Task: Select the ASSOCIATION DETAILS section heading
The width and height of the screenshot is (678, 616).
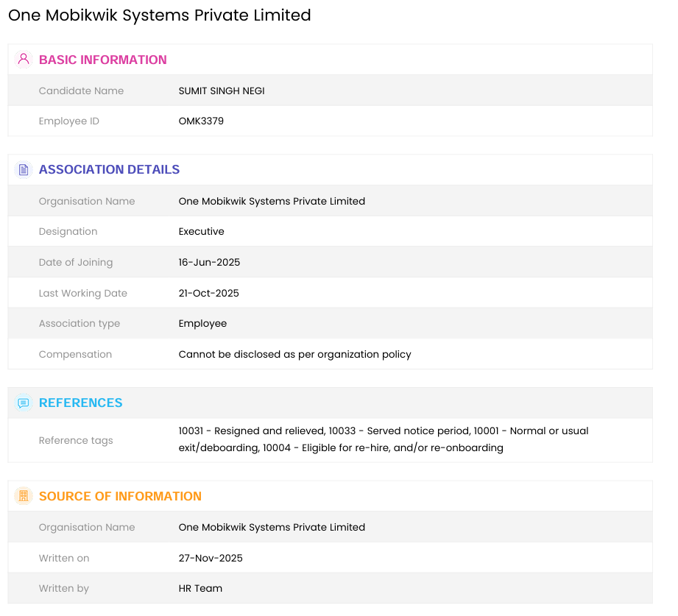Action: coord(109,170)
